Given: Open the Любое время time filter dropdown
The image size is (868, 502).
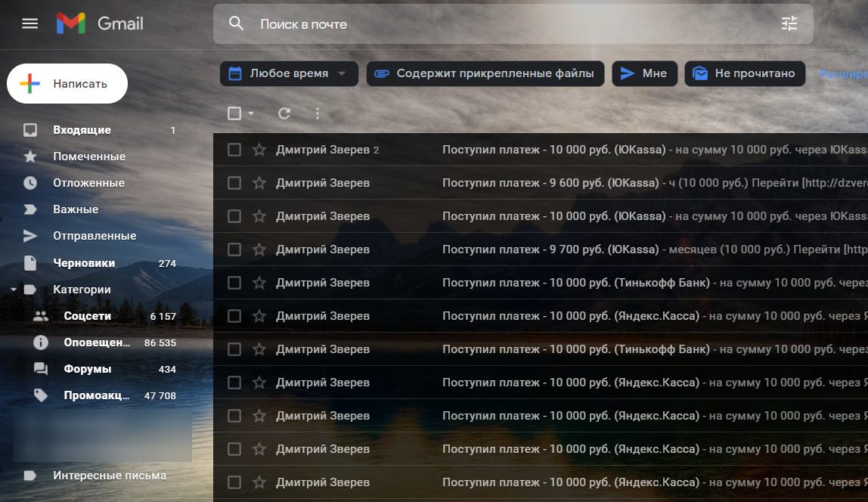Looking at the screenshot, I should point(289,73).
